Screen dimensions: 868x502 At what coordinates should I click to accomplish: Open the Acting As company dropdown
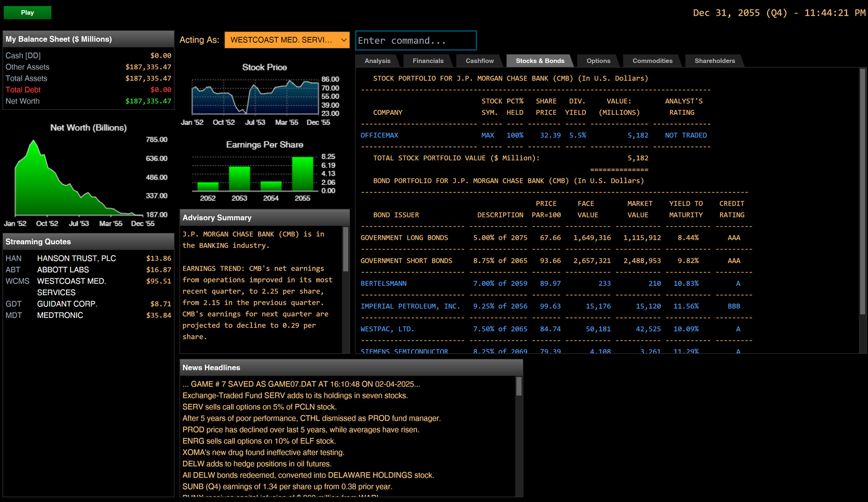click(x=287, y=40)
